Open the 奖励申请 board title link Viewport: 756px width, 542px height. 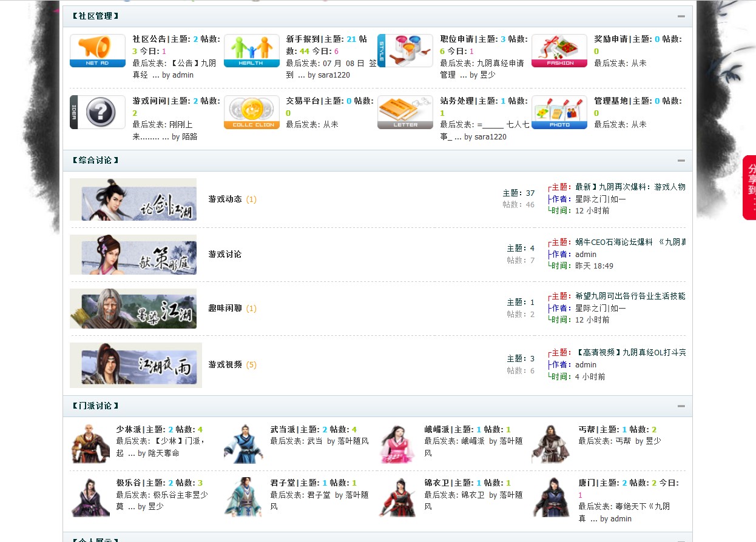point(611,39)
